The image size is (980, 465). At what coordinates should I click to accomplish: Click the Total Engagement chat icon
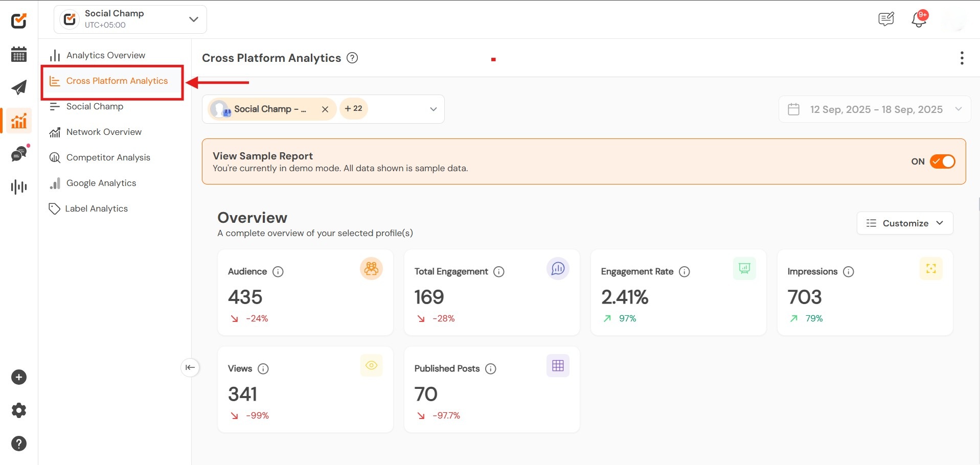tap(558, 268)
